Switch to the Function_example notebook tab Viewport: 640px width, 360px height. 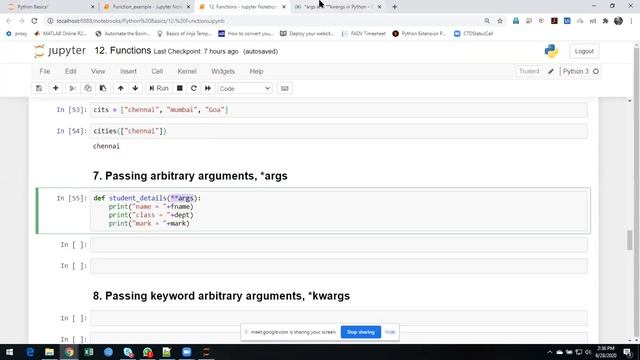[147, 7]
